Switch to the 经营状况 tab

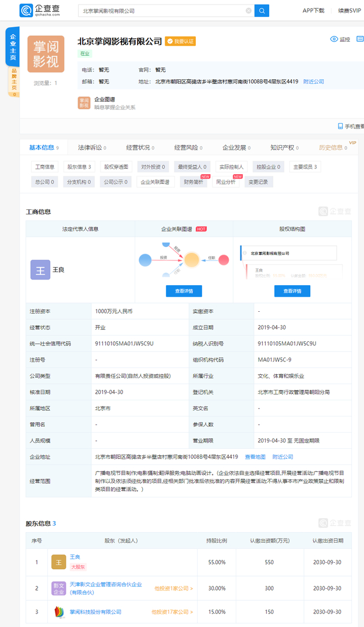point(140,147)
